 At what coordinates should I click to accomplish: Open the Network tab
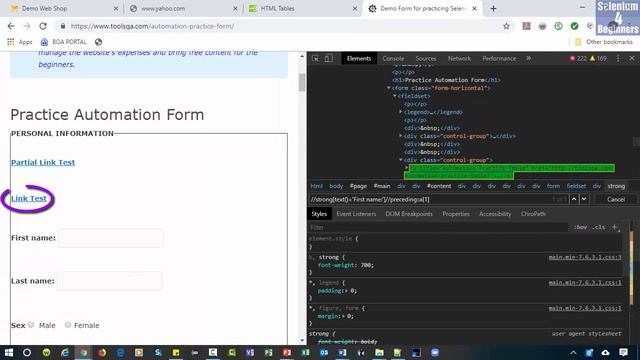click(459, 58)
